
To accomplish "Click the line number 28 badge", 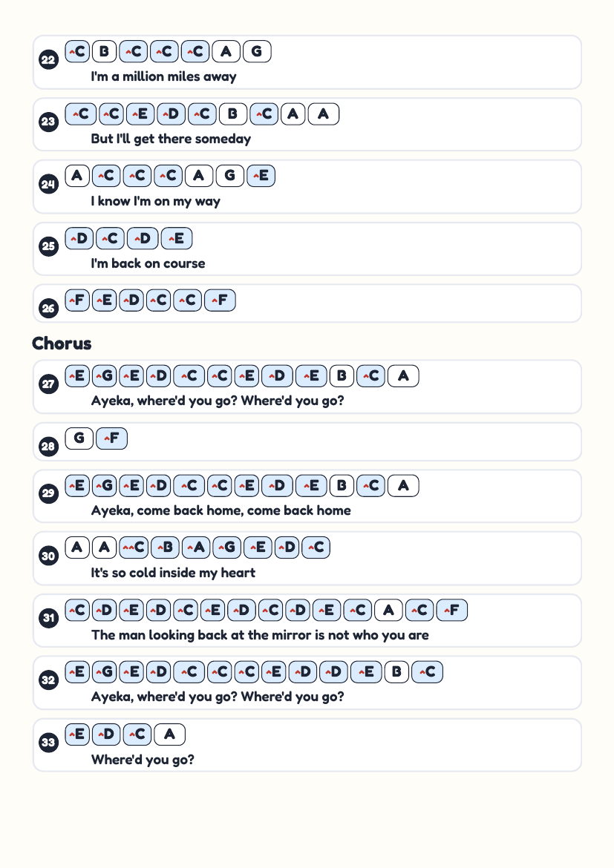I will point(49,446).
